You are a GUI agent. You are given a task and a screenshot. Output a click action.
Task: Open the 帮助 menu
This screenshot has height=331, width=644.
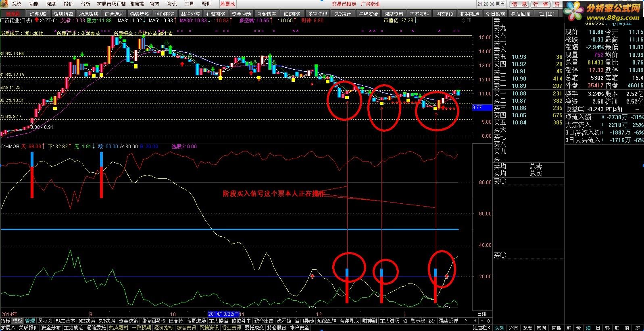(206, 4)
